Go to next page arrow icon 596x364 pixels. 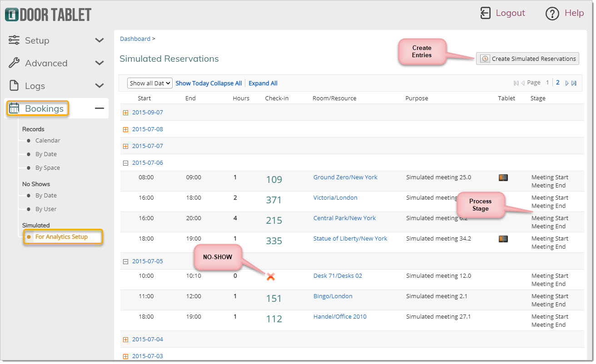pyautogui.click(x=567, y=83)
